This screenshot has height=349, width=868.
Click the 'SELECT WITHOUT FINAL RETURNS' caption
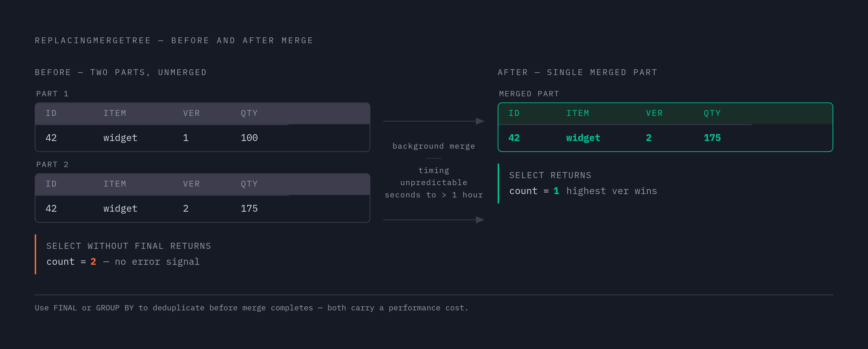[x=129, y=246]
